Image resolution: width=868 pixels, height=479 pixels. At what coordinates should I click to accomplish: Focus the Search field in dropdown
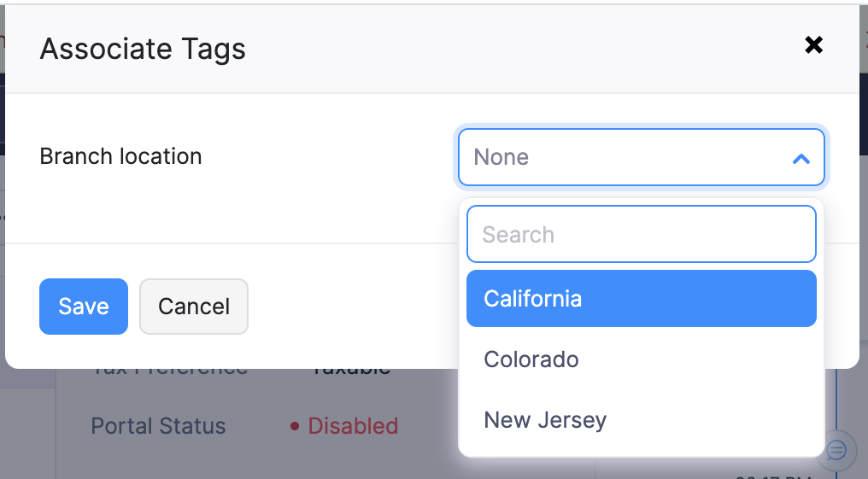pos(641,235)
